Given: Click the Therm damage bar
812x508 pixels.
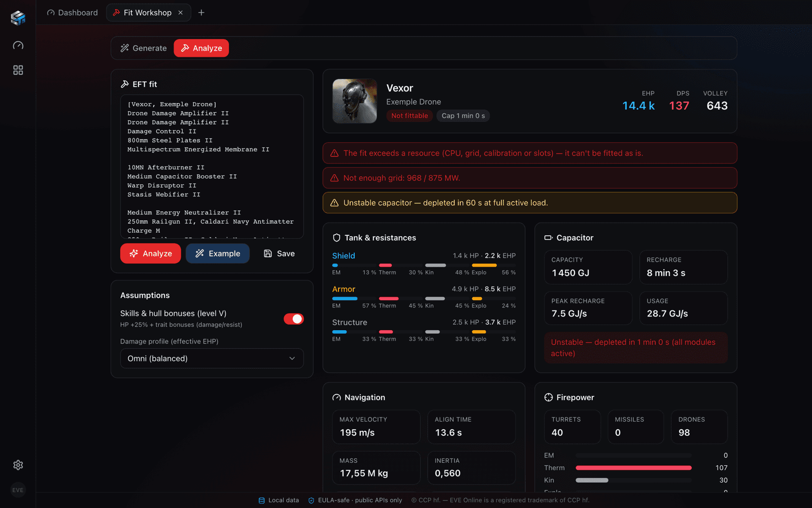Looking at the screenshot, I should coord(633,468).
